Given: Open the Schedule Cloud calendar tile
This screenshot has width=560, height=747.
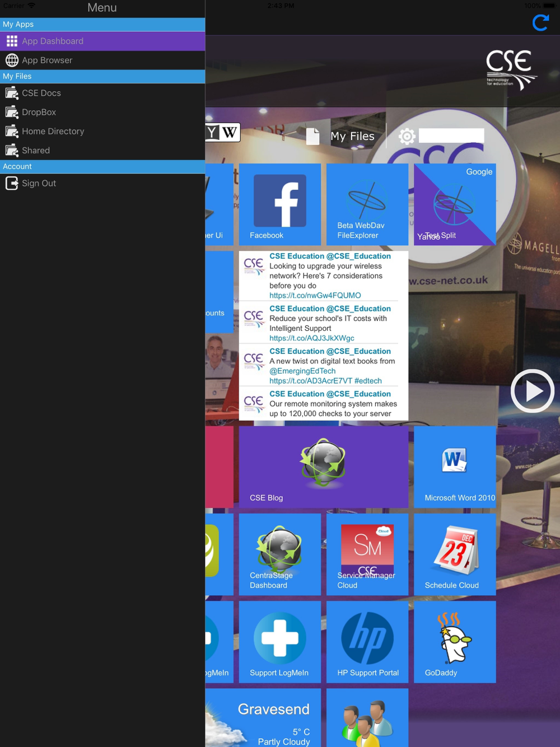Looking at the screenshot, I should coord(455,554).
